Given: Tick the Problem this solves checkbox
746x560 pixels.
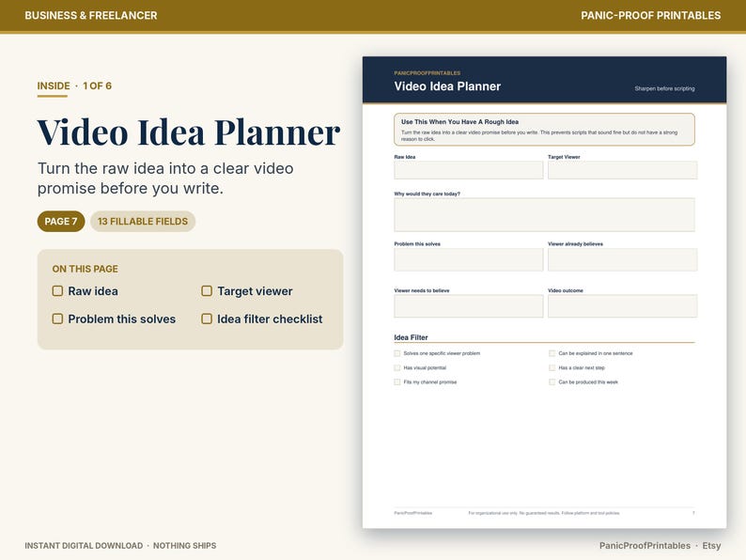Looking at the screenshot, I should coord(57,319).
